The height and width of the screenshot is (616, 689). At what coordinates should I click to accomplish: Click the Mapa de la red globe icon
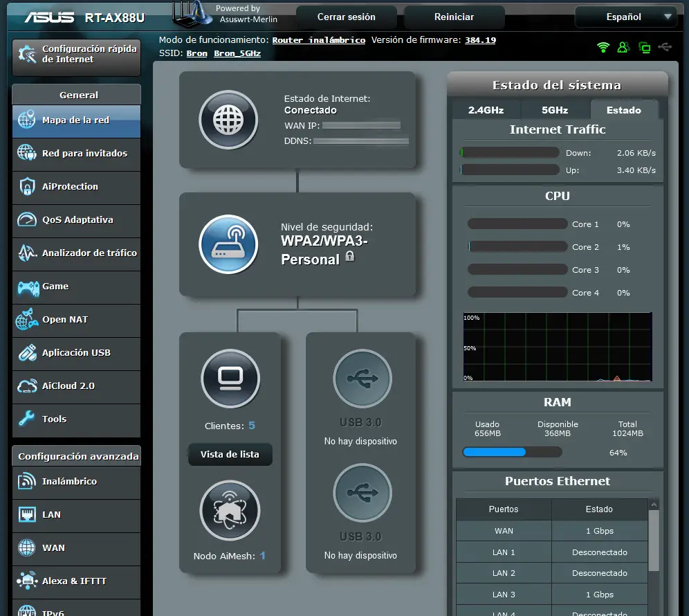[26, 120]
